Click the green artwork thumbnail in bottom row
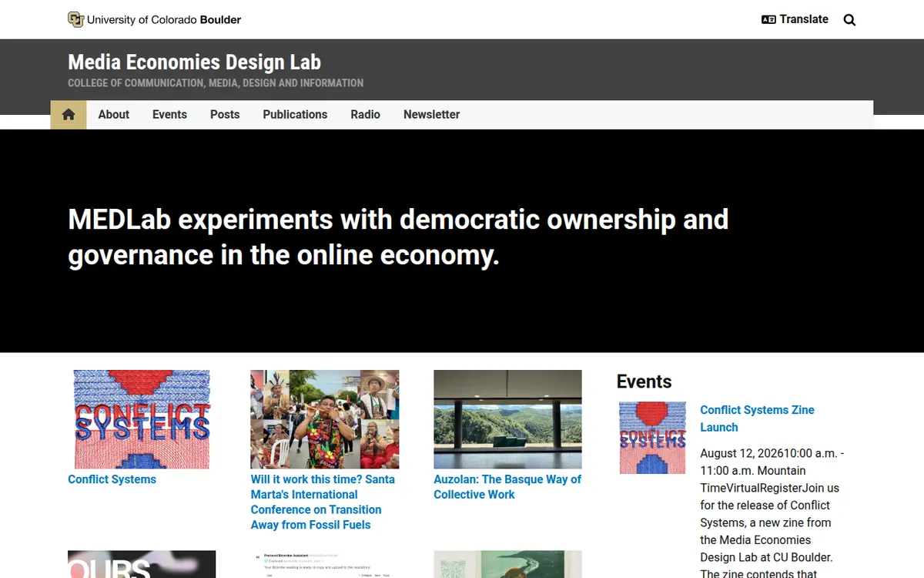Image resolution: width=924 pixels, height=578 pixels. point(507,564)
